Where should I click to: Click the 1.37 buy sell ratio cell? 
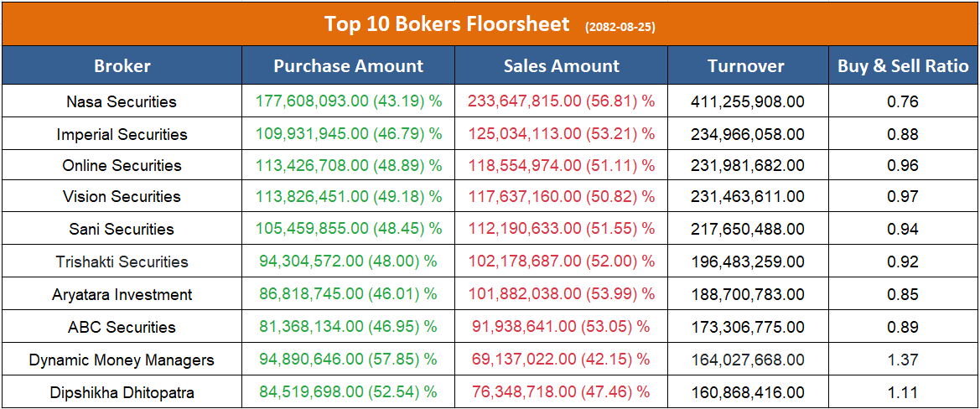pos(903,360)
